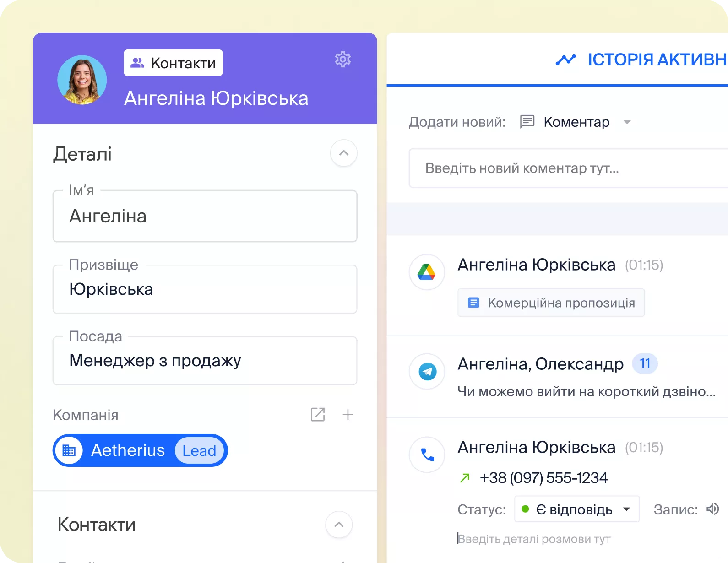Click the activity history chart icon
This screenshot has width=728, height=563.
coord(565,60)
